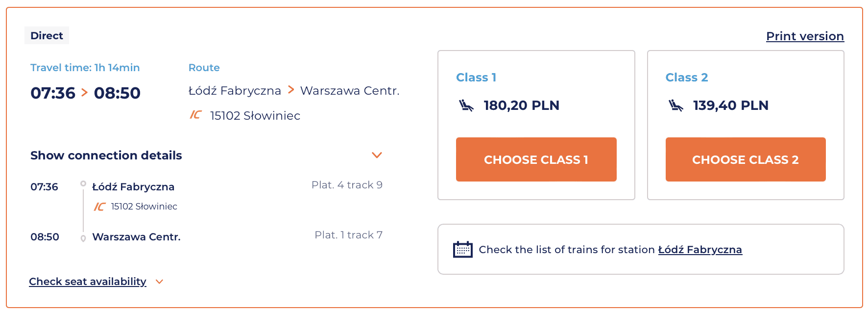Click the Warszawa Centr. arrival stop marker
The image size is (868, 313).
click(x=83, y=238)
